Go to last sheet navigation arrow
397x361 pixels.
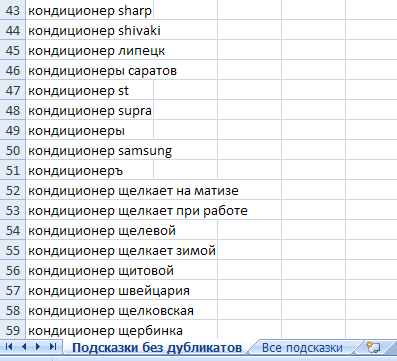point(53,347)
